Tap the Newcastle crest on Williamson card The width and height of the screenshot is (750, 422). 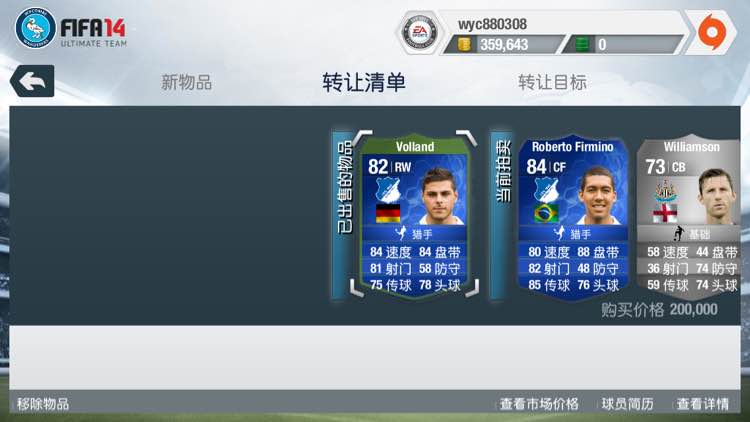tap(665, 190)
